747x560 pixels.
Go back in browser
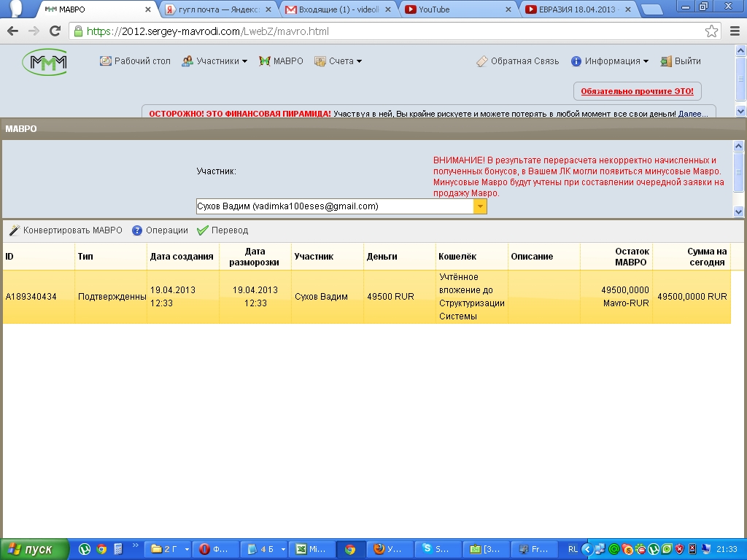coord(13,31)
